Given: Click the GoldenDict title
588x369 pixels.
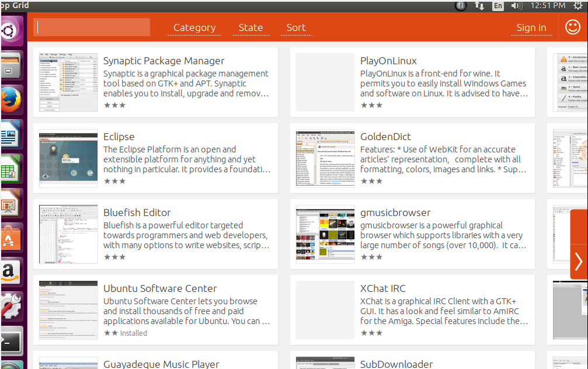Looking at the screenshot, I should 385,137.
